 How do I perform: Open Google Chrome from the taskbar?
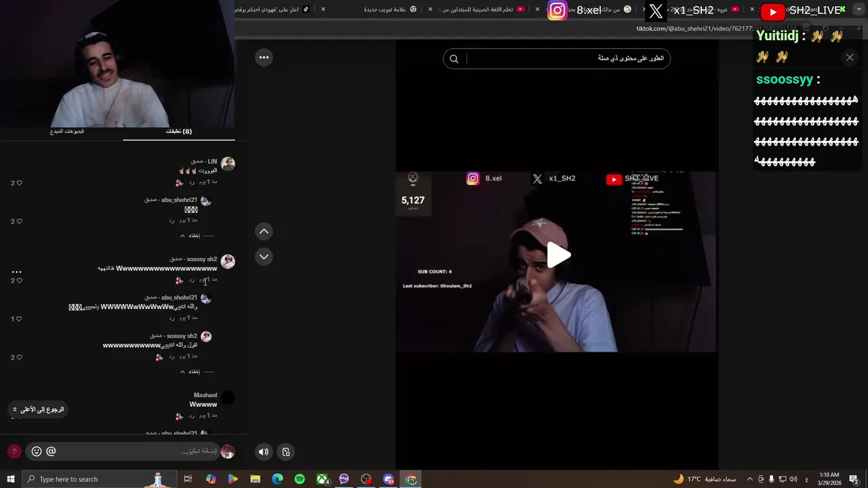point(411,479)
